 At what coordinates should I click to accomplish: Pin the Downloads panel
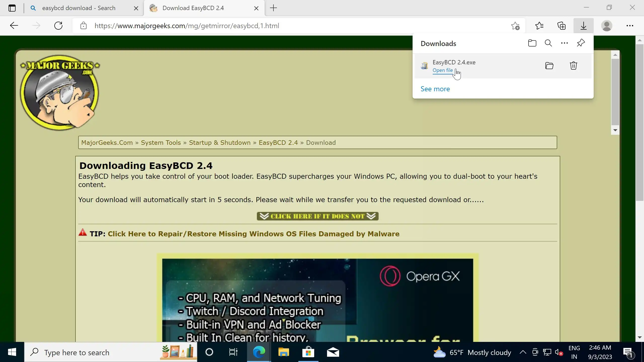tap(581, 43)
